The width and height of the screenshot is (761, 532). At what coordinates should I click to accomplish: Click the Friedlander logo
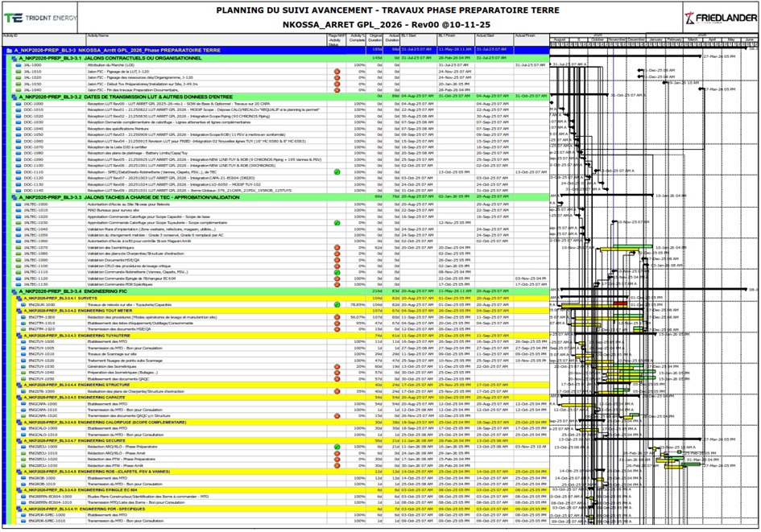click(720, 18)
